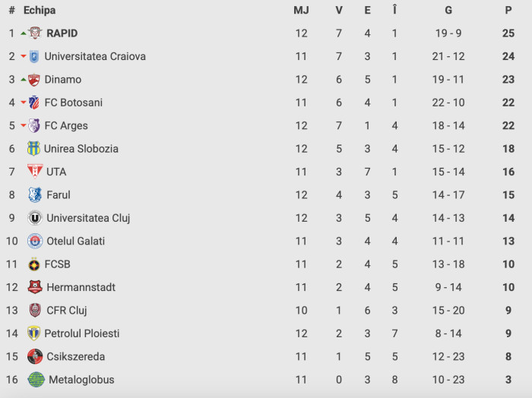Click the CFR Cluj club badge
532x398 pixels.
point(35,310)
